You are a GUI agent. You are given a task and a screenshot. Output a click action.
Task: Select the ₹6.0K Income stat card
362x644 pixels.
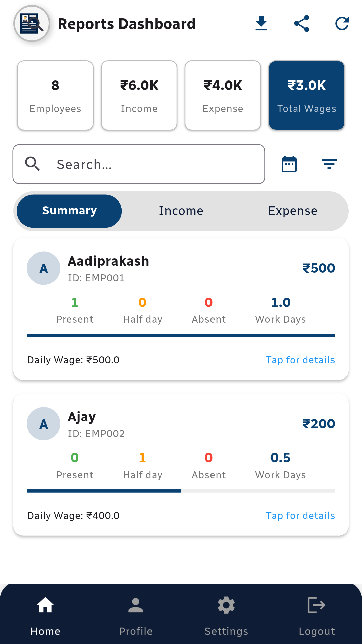(x=139, y=95)
